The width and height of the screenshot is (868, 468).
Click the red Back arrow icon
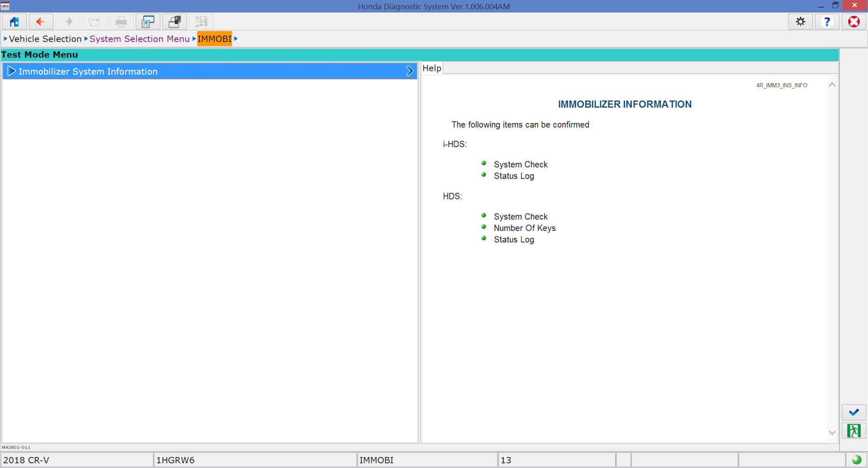tap(41, 22)
